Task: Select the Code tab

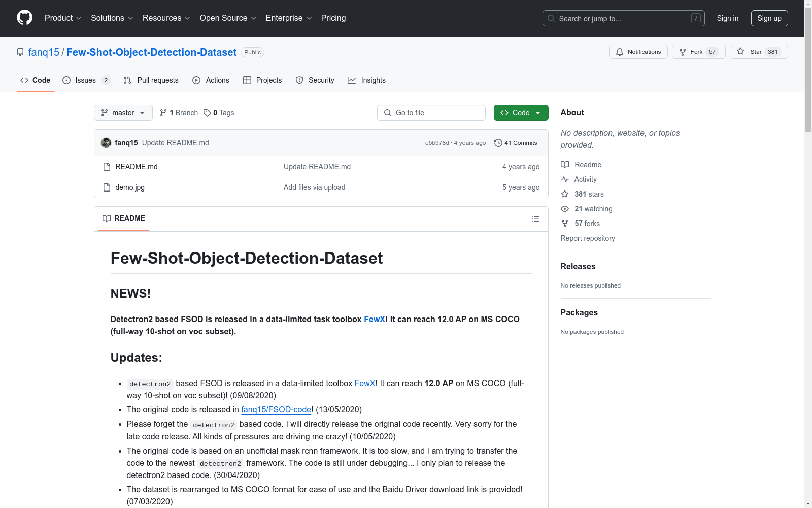Action: (x=35, y=80)
